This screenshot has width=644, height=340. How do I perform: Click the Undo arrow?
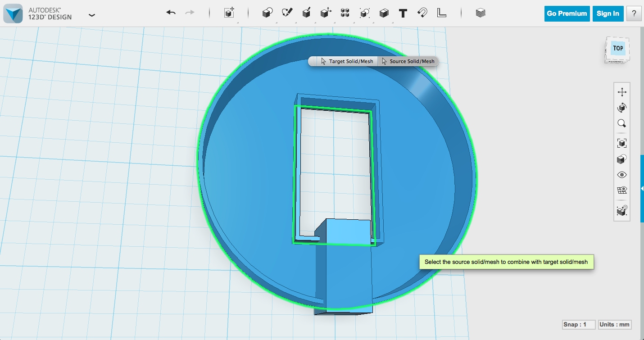click(x=171, y=13)
